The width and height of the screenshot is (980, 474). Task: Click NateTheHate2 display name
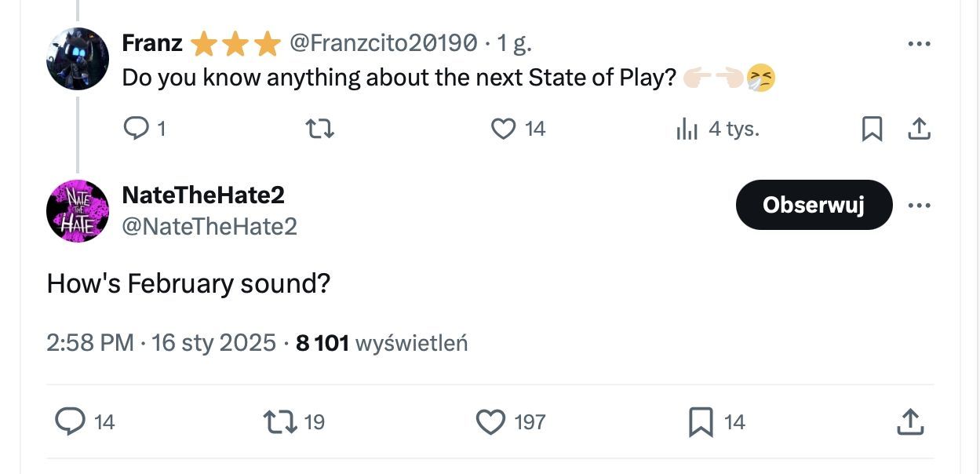[203, 195]
